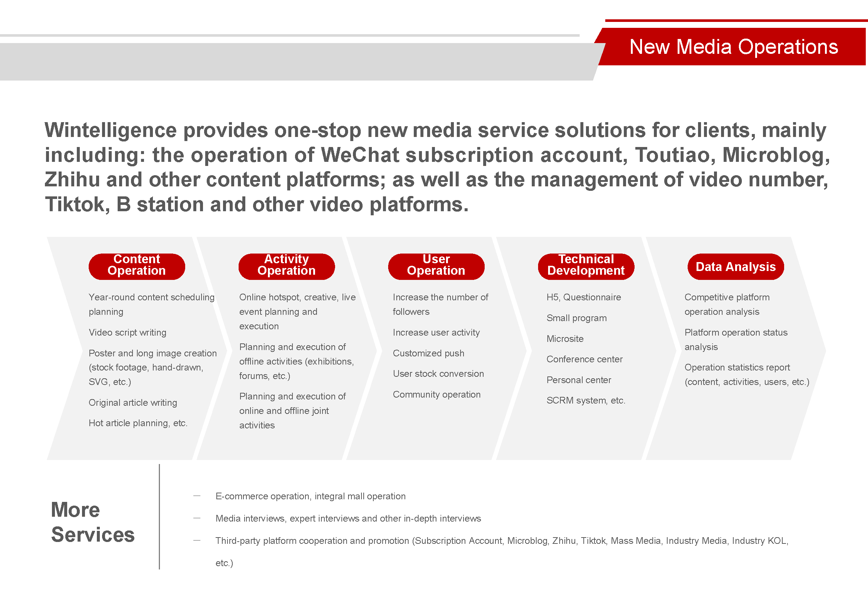This screenshot has width=868, height=614.
Task: Click the Data Analysis red badge
Action: click(735, 267)
